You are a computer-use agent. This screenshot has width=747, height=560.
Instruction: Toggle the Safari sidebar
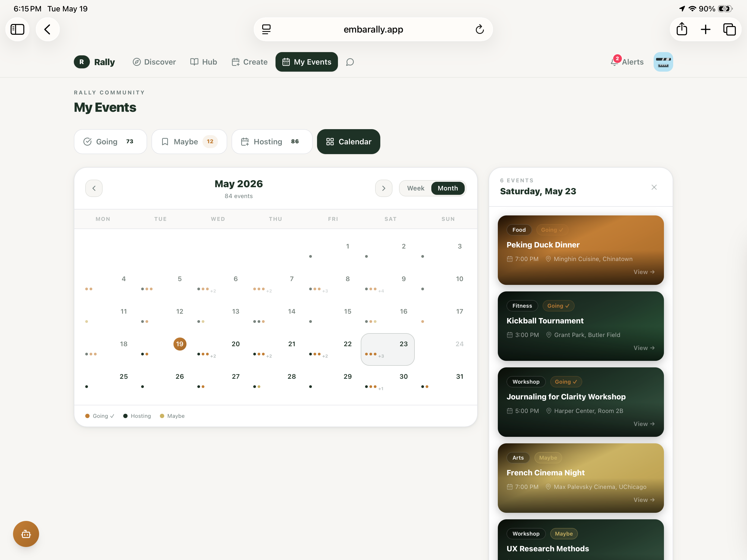tap(17, 29)
